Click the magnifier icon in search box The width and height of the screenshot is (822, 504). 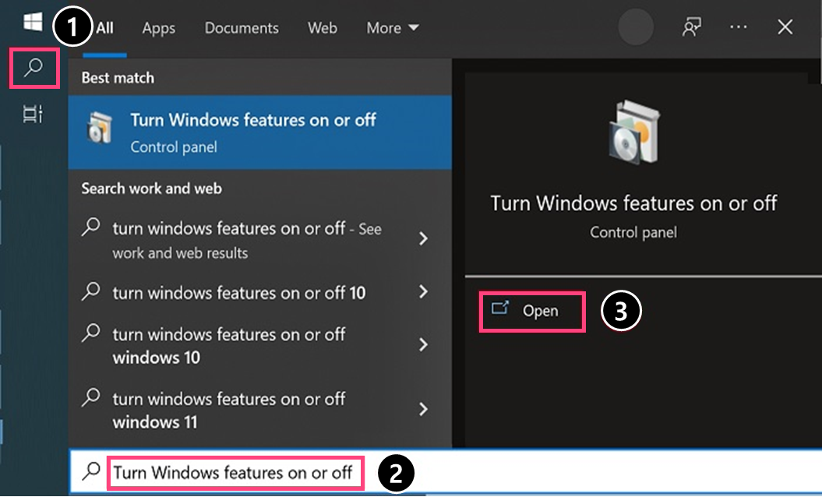(x=90, y=471)
